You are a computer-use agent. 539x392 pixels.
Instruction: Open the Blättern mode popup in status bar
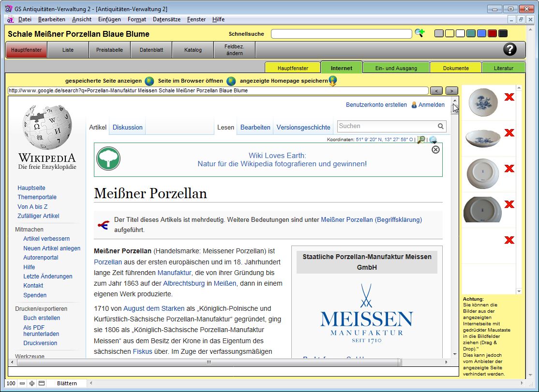(x=67, y=383)
